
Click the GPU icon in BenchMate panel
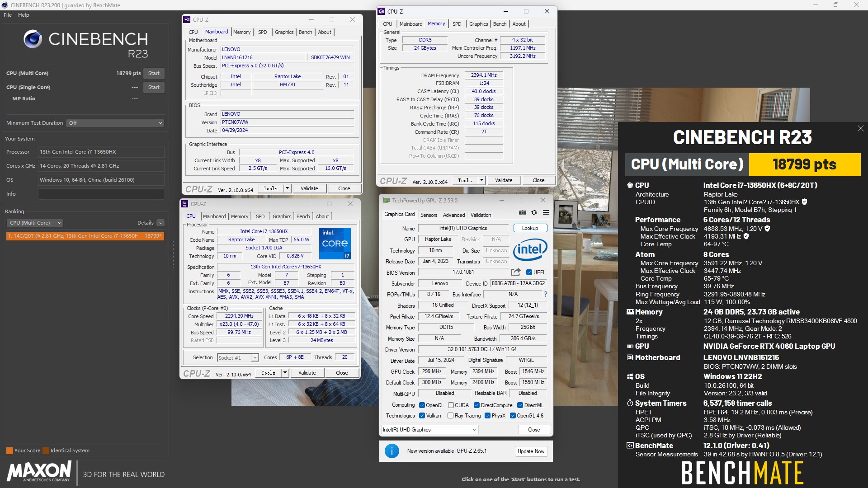630,346
